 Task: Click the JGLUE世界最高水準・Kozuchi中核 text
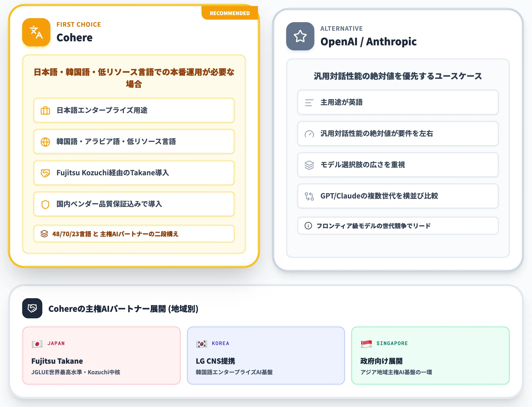(x=76, y=372)
